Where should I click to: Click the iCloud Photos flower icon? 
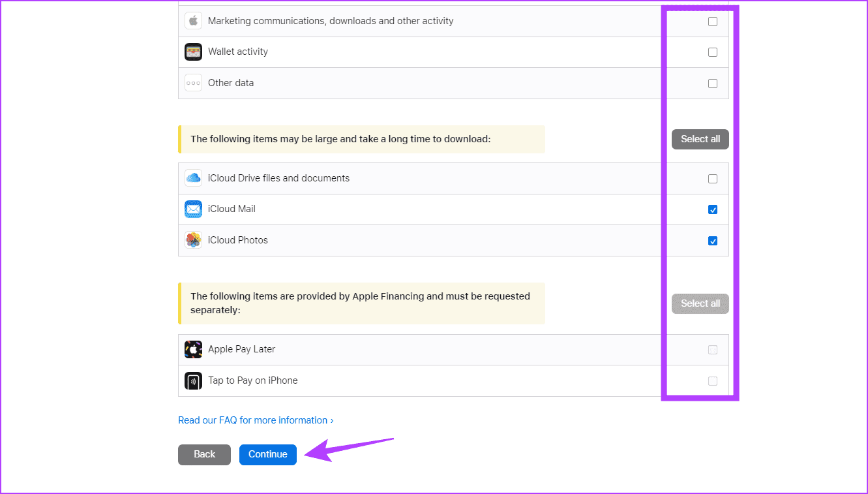click(x=193, y=240)
